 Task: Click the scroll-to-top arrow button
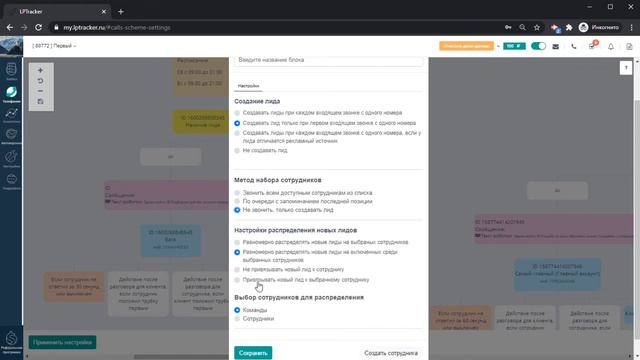(626, 68)
